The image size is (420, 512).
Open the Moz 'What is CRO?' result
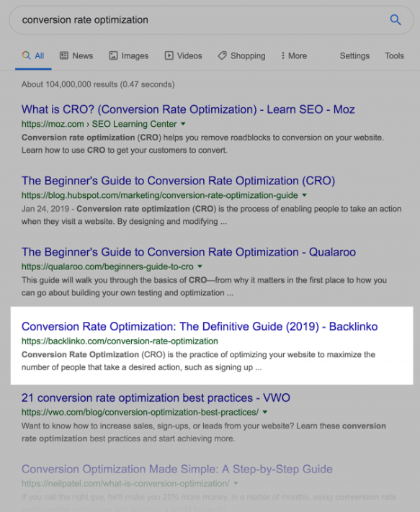188,109
